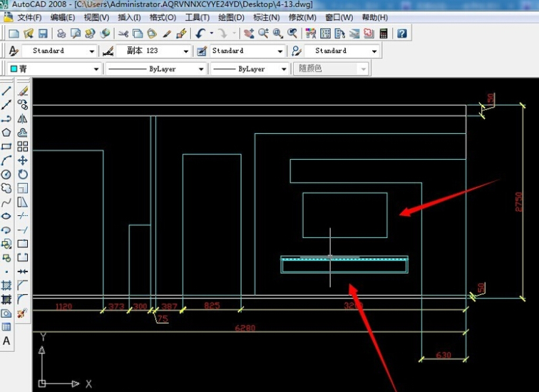Select the Rectangle draw tool
Viewport: 539px width, 392px height.
pyautogui.click(x=6, y=147)
